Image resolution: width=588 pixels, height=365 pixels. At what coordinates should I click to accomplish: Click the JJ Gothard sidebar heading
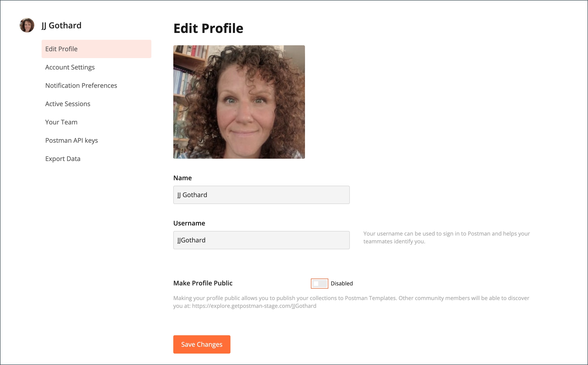(61, 25)
